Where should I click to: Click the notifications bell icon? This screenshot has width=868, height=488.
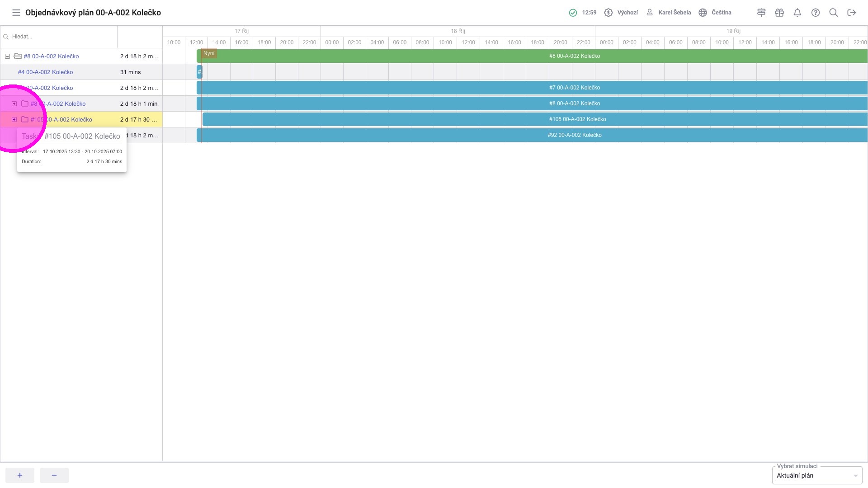(797, 13)
